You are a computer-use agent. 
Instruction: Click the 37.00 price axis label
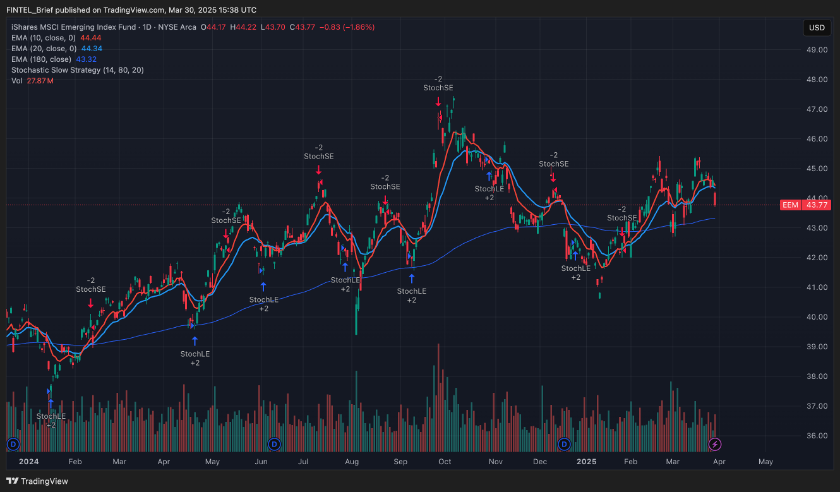[x=817, y=406]
